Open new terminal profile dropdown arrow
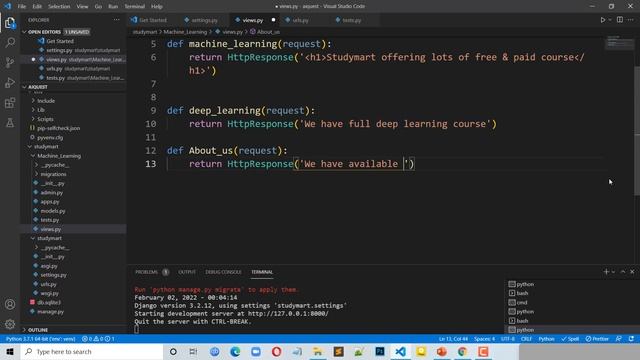640x360 pixels. (x=613, y=272)
